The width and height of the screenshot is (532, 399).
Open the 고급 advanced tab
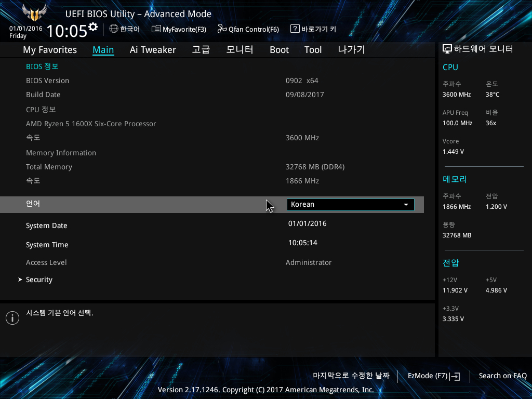coord(201,50)
